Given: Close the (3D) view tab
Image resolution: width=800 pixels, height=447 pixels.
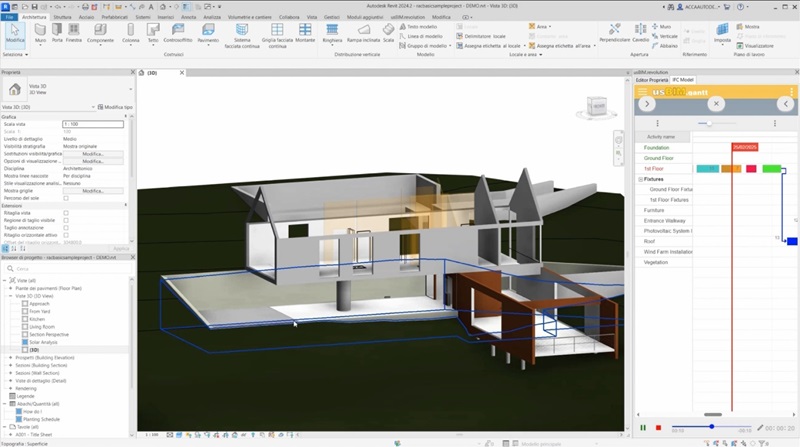Looking at the screenshot, I should click(x=182, y=73).
